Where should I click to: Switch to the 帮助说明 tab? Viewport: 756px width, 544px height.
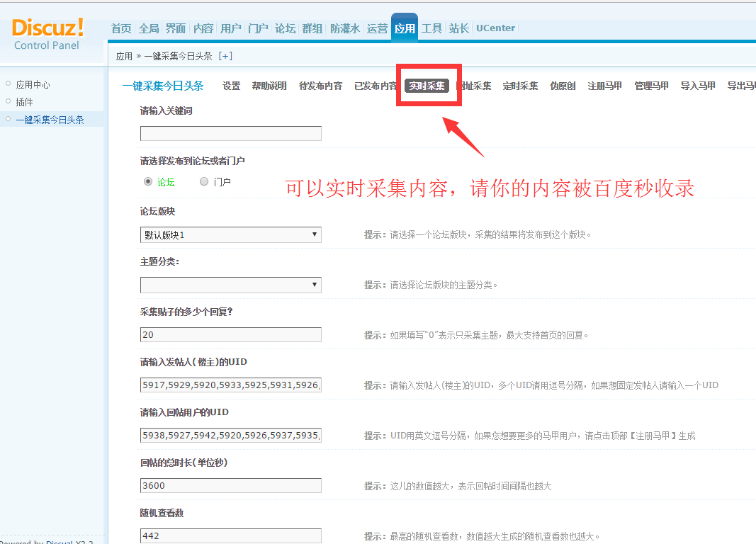[x=269, y=86]
